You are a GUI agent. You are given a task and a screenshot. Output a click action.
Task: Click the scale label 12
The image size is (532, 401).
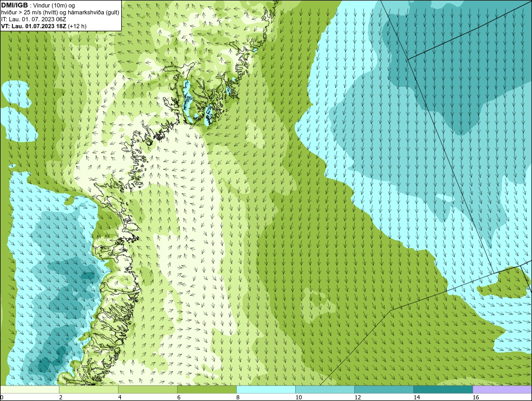pyautogui.click(x=358, y=397)
